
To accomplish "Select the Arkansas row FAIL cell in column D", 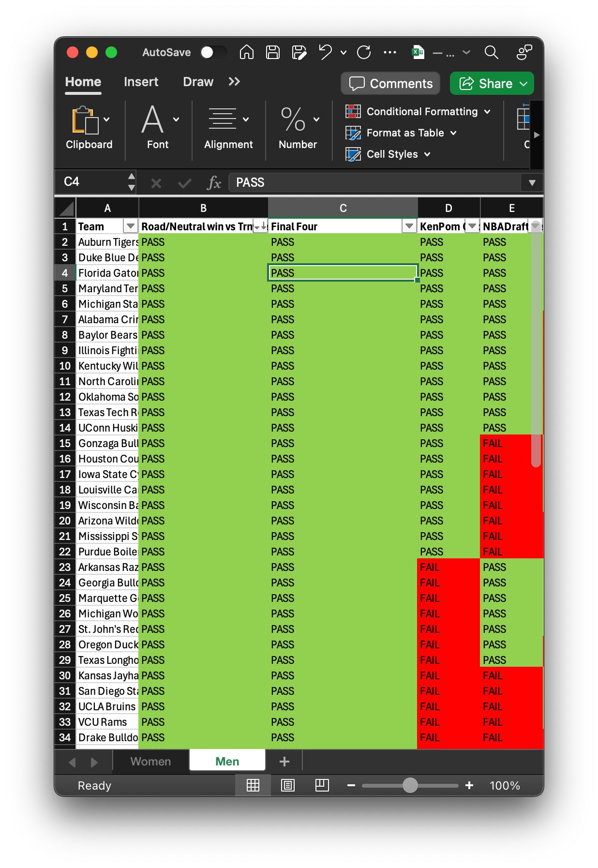I will pos(448,567).
